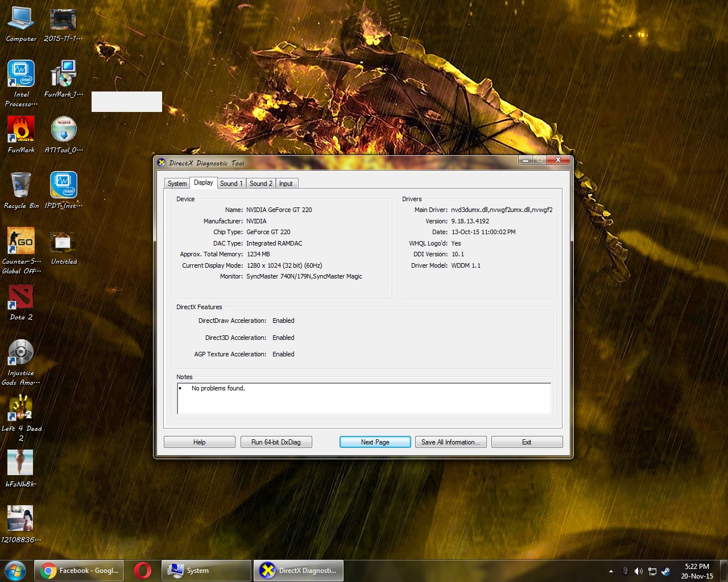Click the Show Desktop strip
This screenshot has width=728, height=582.
[x=723, y=571]
